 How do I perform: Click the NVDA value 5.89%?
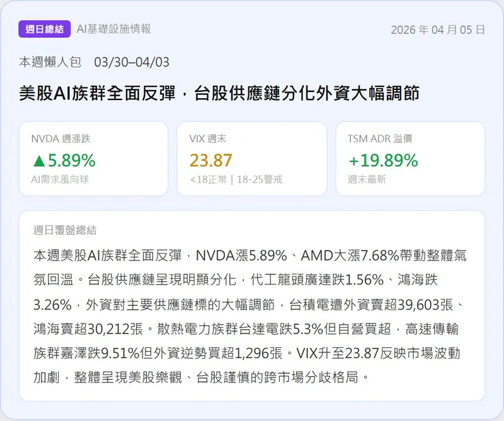coord(72,160)
